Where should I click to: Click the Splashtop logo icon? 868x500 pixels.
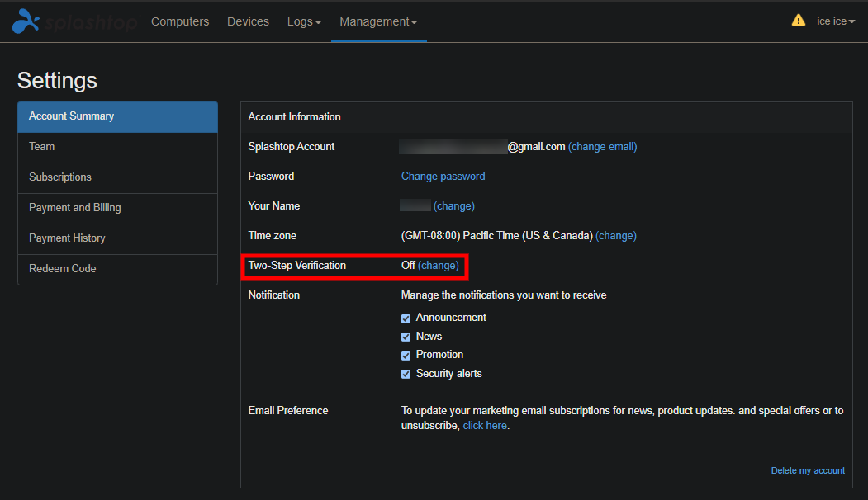26,21
